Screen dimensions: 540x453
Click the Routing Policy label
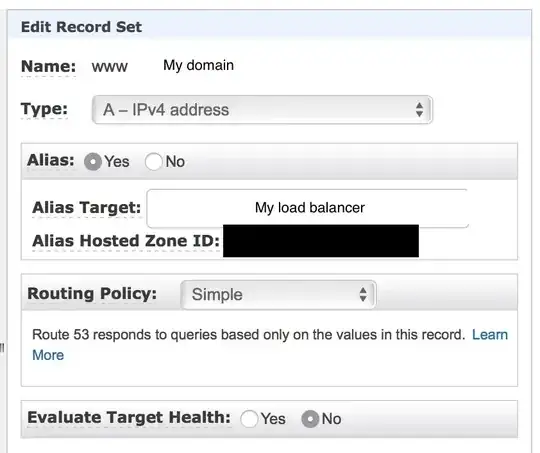tap(92, 294)
